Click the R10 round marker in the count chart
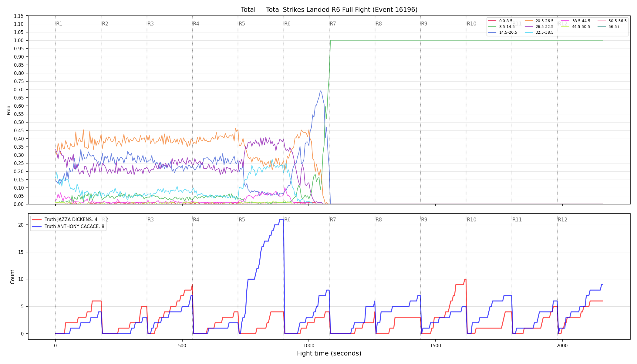 point(471,220)
